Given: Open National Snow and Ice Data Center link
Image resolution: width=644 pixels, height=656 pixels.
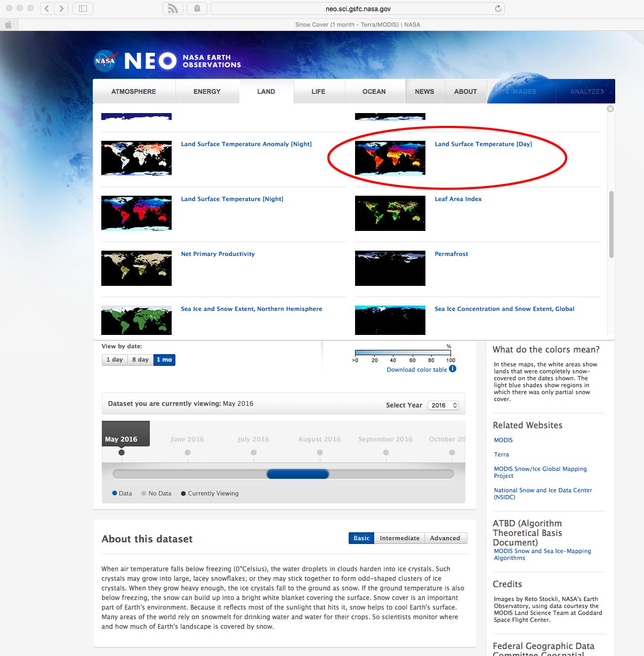Looking at the screenshot, I should [543, 493].
